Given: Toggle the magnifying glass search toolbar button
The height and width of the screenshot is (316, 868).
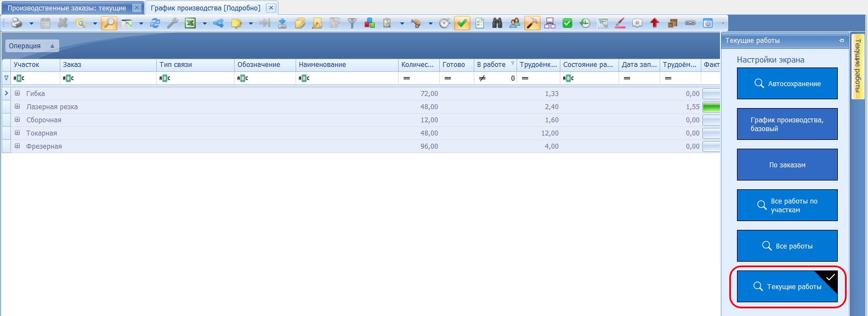Looking at the screenshot, I should coord(109,23).
